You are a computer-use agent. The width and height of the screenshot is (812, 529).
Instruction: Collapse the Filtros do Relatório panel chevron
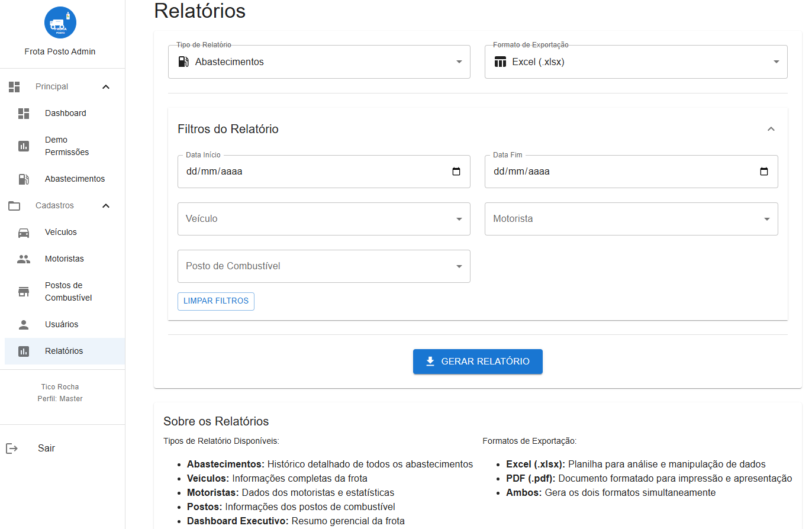click(771, 129)
